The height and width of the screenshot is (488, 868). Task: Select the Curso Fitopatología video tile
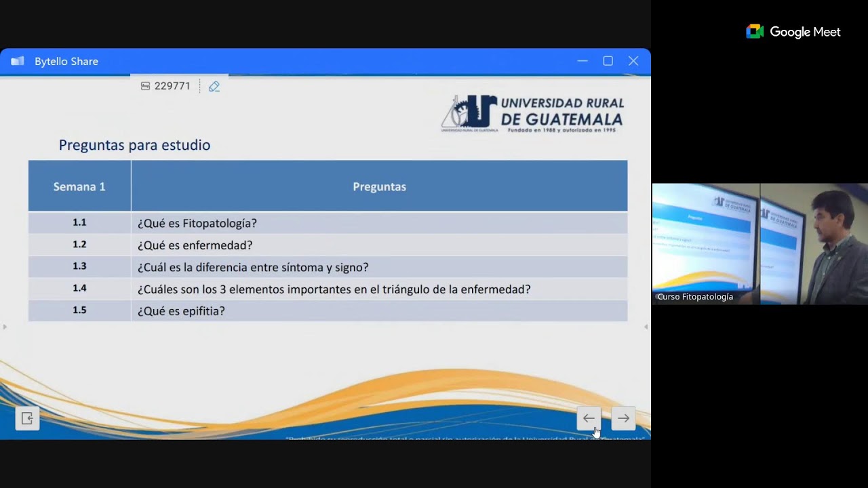click(760, 243)
